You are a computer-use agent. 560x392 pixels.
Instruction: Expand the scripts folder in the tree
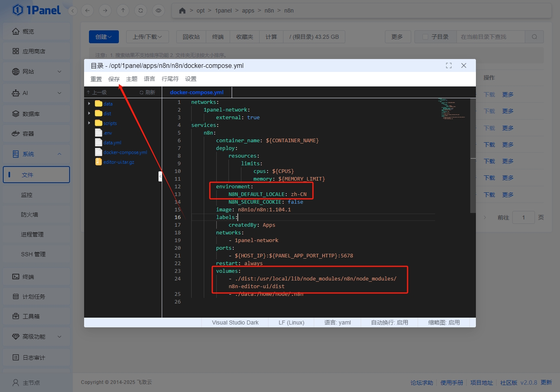click(x=89, y=123)
